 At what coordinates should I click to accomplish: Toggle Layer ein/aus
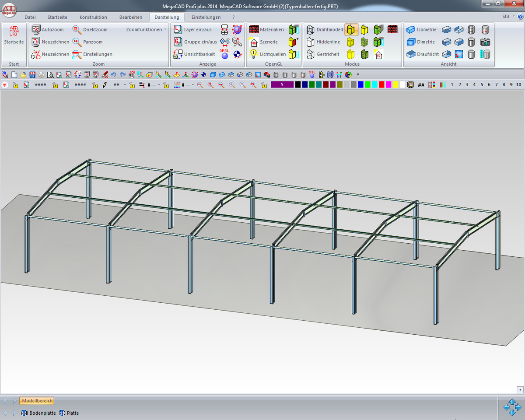point(178,30)
